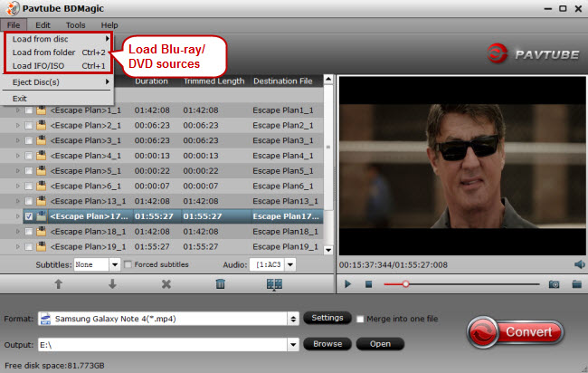Enable Forced subtitles checkbox

128,264
